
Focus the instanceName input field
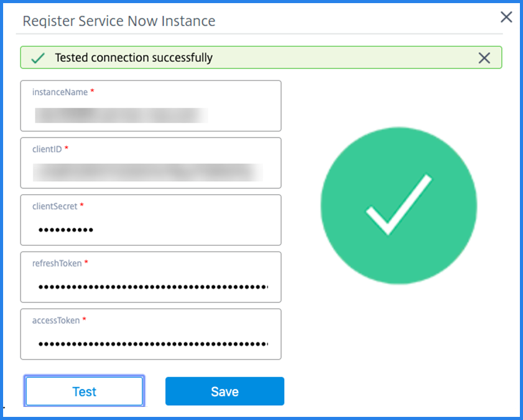click(150, 106)
